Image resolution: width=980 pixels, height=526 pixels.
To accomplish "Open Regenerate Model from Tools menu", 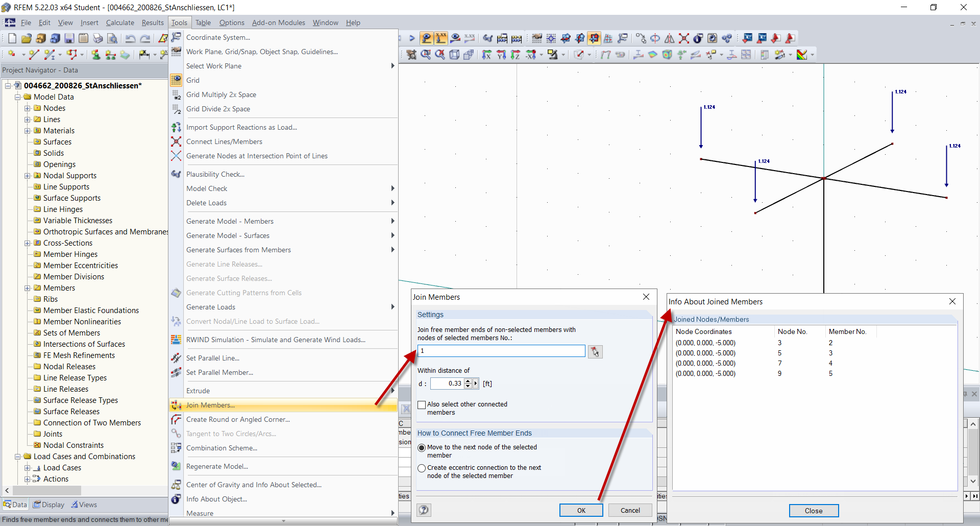I will (283, 466).
